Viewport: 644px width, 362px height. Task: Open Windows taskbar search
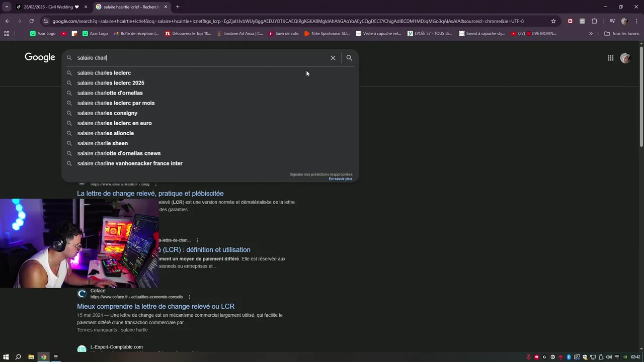[18, 357]
